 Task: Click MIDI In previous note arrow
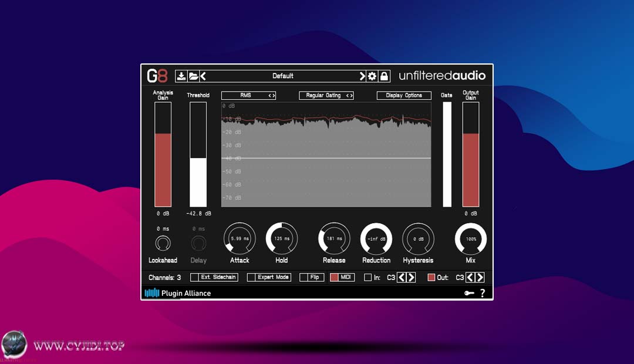click(x=401, y=278)
